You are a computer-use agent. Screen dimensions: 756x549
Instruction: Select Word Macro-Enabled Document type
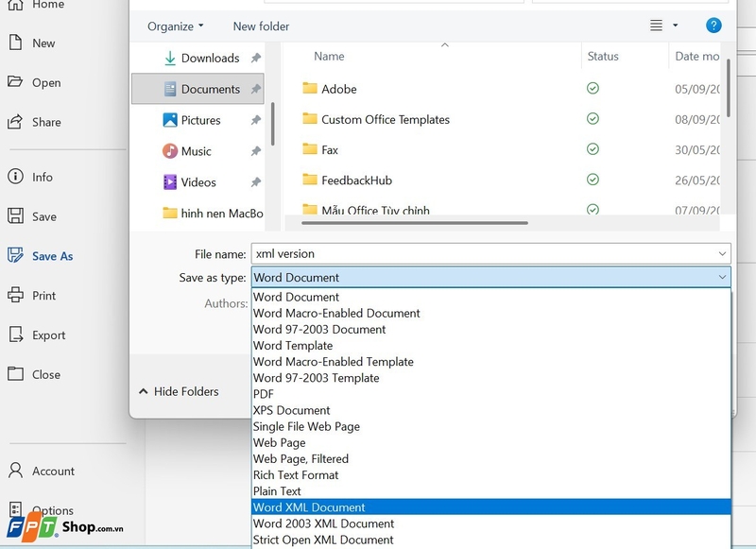491,314
